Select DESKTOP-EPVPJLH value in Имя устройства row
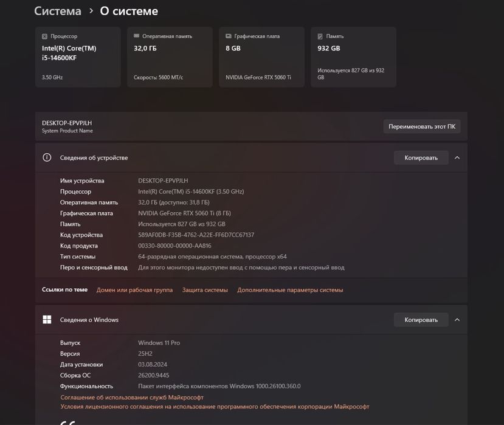Screen dimensions: 504x425 coord(163,181)
